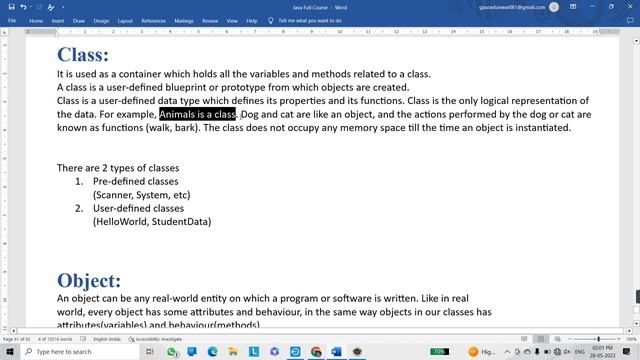The width and height of the screenshot is (640, 360).
Task: Open the account email in title bar
Action: coord(512,7)
